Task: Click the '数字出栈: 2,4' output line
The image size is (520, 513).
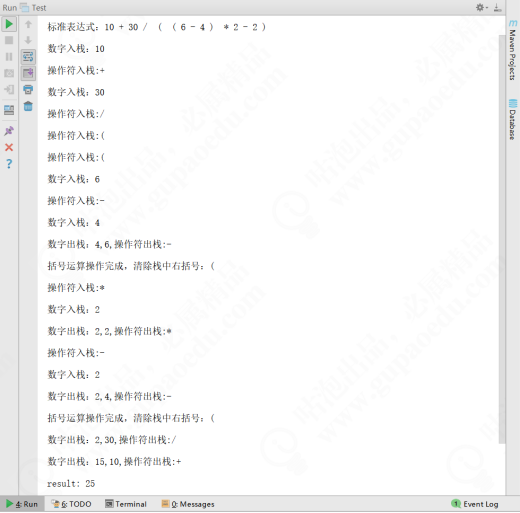Action: 109,396
